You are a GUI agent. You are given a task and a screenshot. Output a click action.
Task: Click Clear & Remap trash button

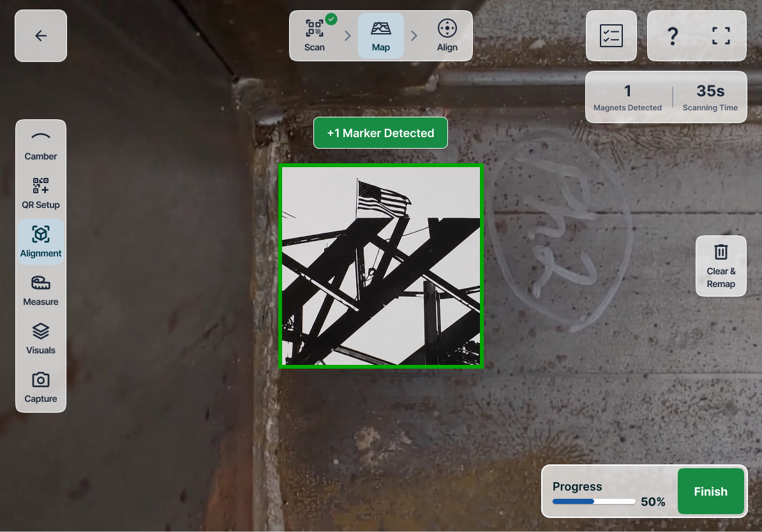click(721, 266)
